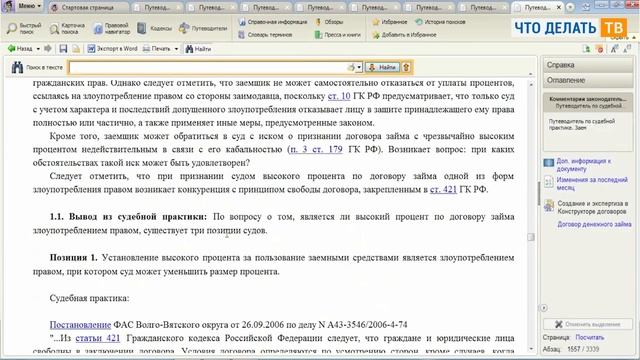The image size is (640, 360).
Task: Click the document vertical scrollbar thumb
Action: [x=531, y=237]
